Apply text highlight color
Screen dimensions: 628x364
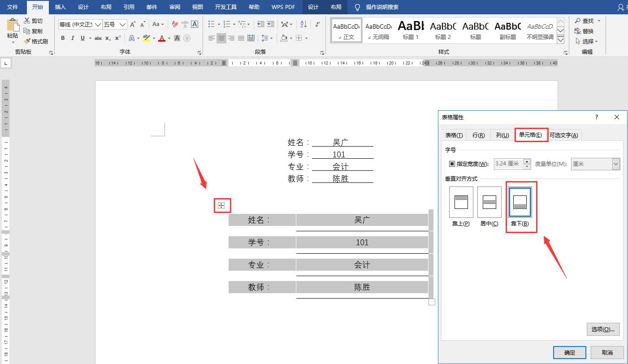[x=147, y=38]
